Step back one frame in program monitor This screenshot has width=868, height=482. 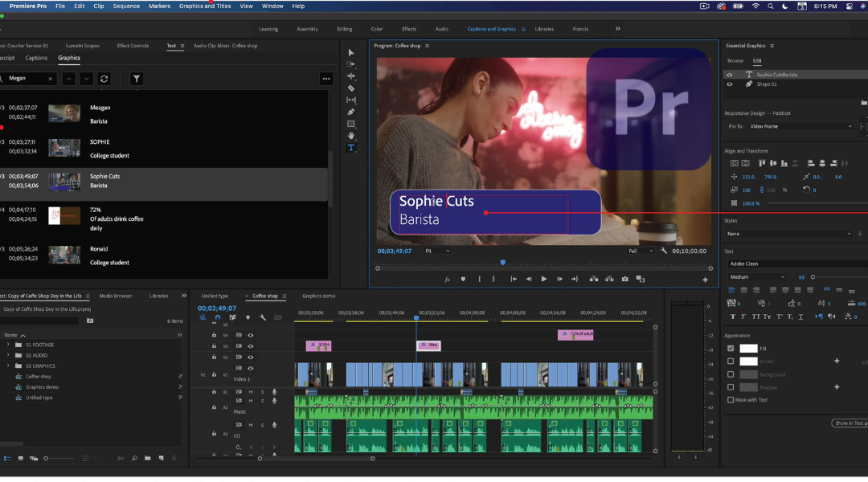(529, 280)
